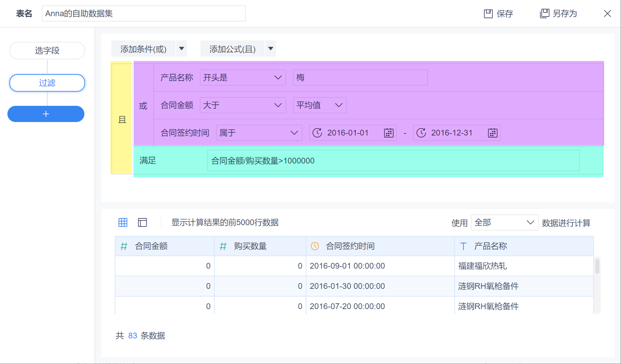Click clock icon beside 2016-01-01 start date
This screenshot has width=621, height=364.
pos(317,133)
